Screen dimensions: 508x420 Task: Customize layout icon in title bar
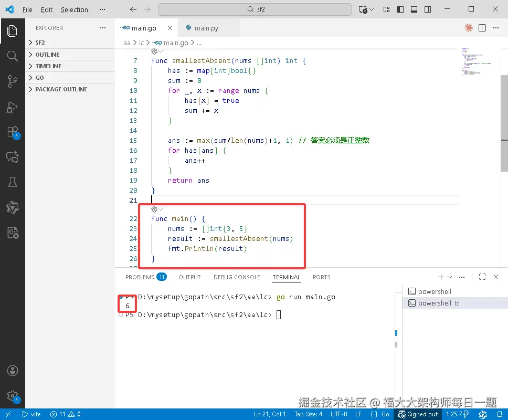point(386,9)
